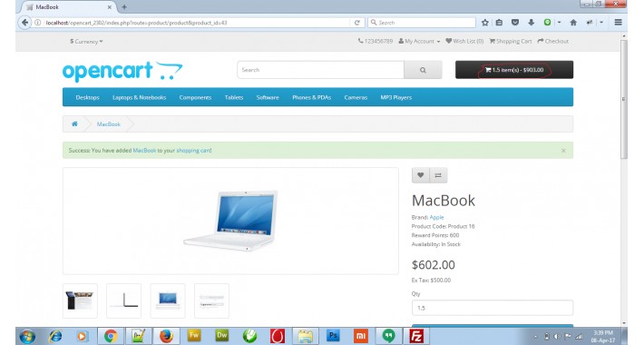Open the Firefox hamburger menu
Viewport: 644px width, 345px height.
click(618, 23)
